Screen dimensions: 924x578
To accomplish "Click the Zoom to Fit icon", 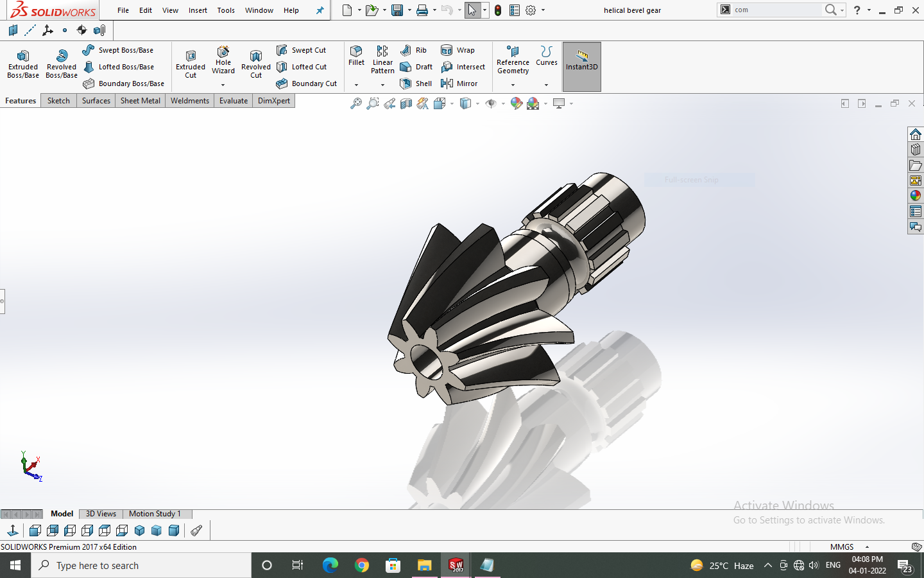I will pyautogui.click(x=356, y=103).
